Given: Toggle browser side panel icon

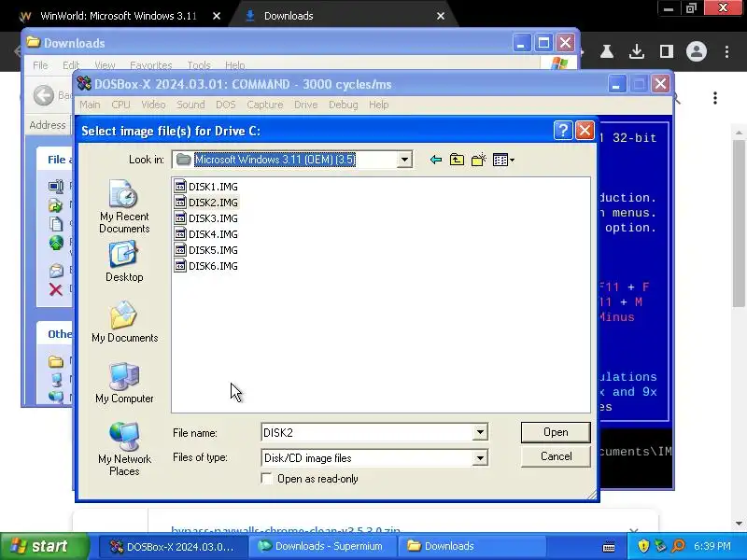Looking at the screenshot, I should click(x=667, y=51).
